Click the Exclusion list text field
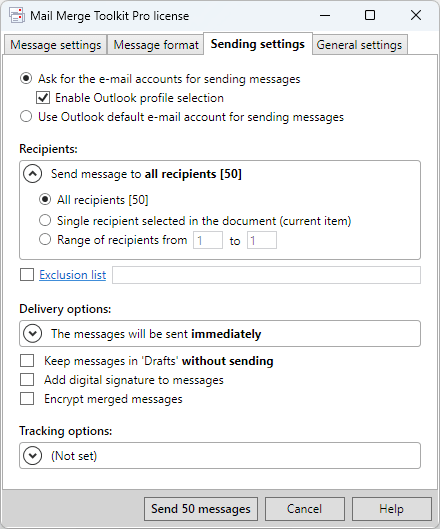Viewport: 440px width, 529px height. [266, 275]
